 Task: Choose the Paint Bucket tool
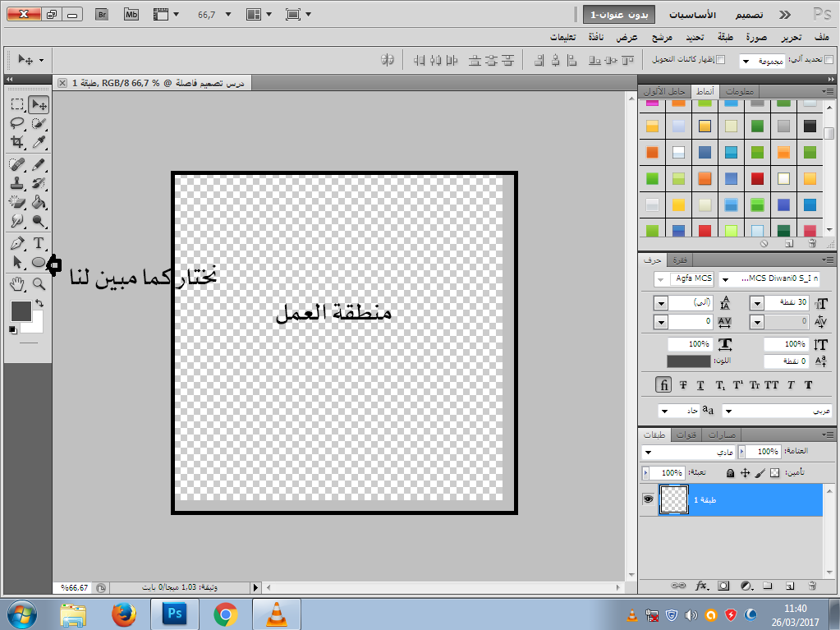pos(38,202)
